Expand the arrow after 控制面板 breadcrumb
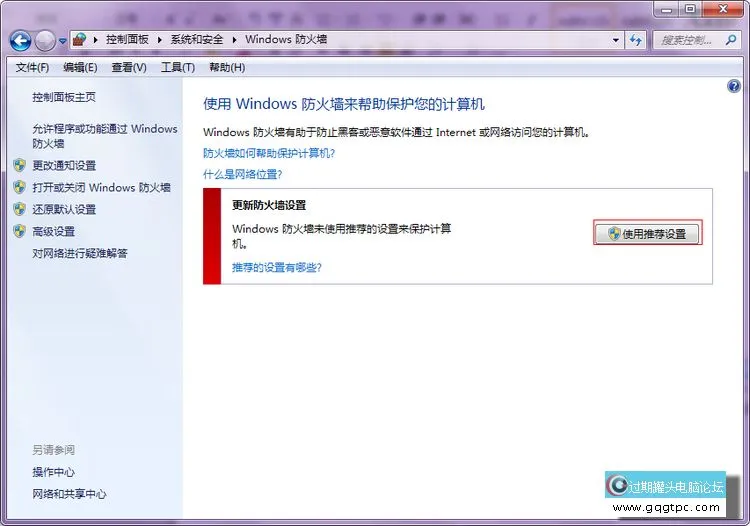The height and width of the screenshot is (526, 750). [160, 40]
